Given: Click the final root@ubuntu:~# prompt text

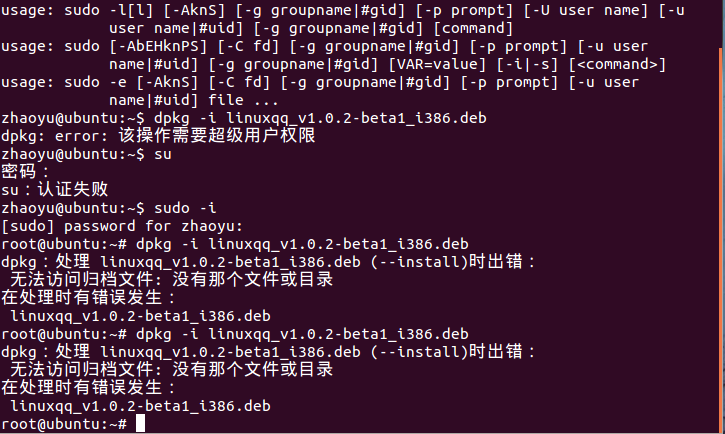Looking at the screenshot, I should pos(64,424).
